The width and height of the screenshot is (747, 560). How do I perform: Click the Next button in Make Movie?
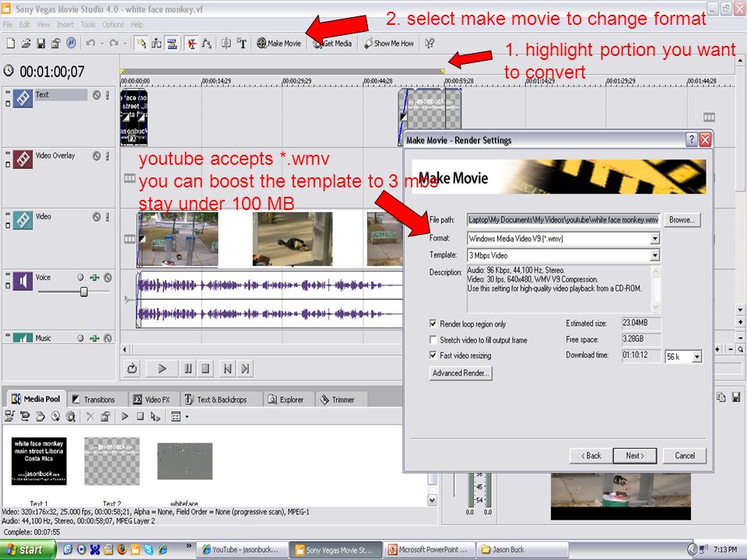point(635,455)
